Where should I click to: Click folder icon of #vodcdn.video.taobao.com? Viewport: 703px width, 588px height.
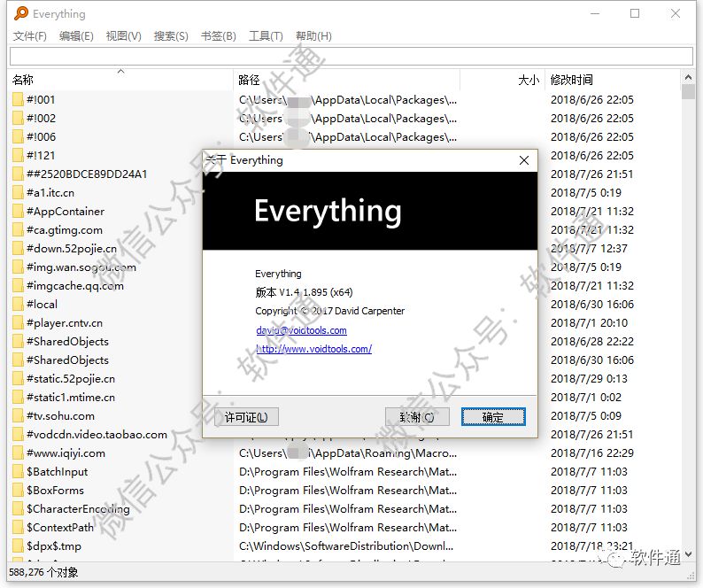coord(18,435)
